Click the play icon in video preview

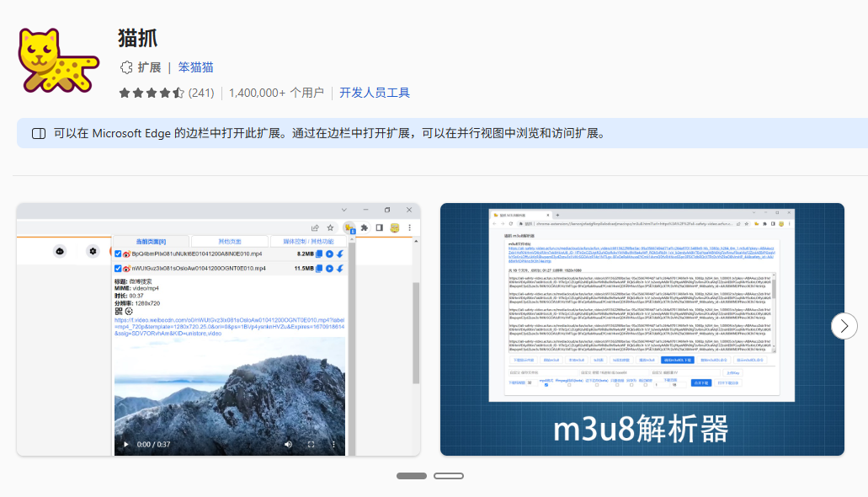(126, 445)
